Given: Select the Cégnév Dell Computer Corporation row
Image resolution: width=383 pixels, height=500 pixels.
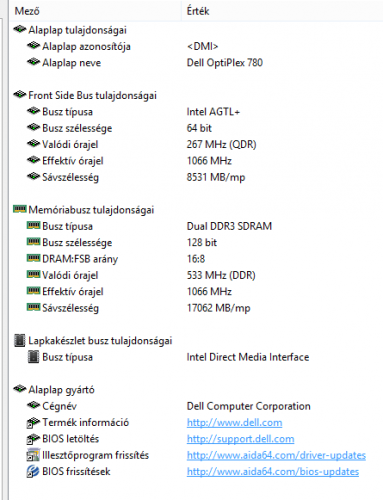Looking at the screenshot, I should [x=197, y=406].
